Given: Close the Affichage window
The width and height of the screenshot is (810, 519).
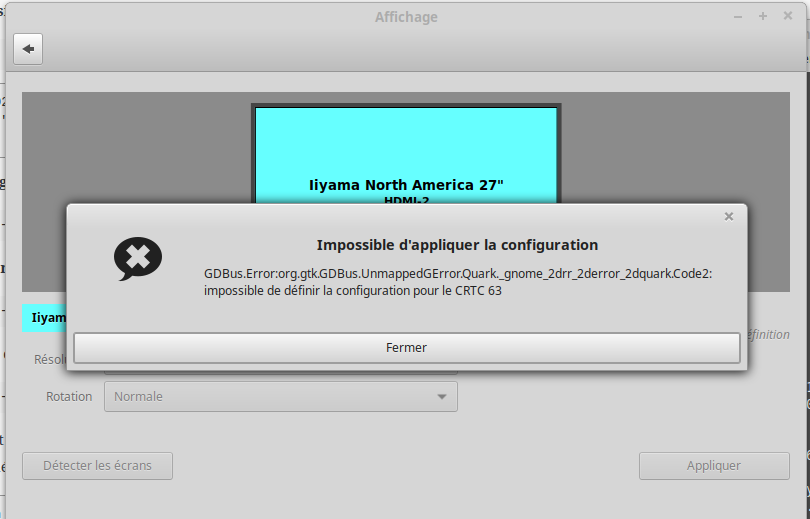Looking at the screenshot, I should point(786,17).
